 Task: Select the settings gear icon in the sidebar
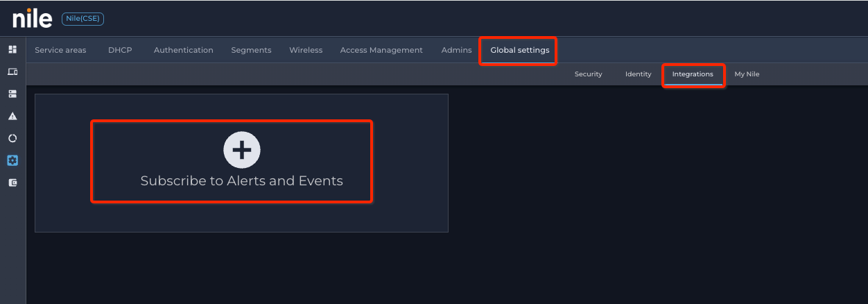tap(12, 160)
